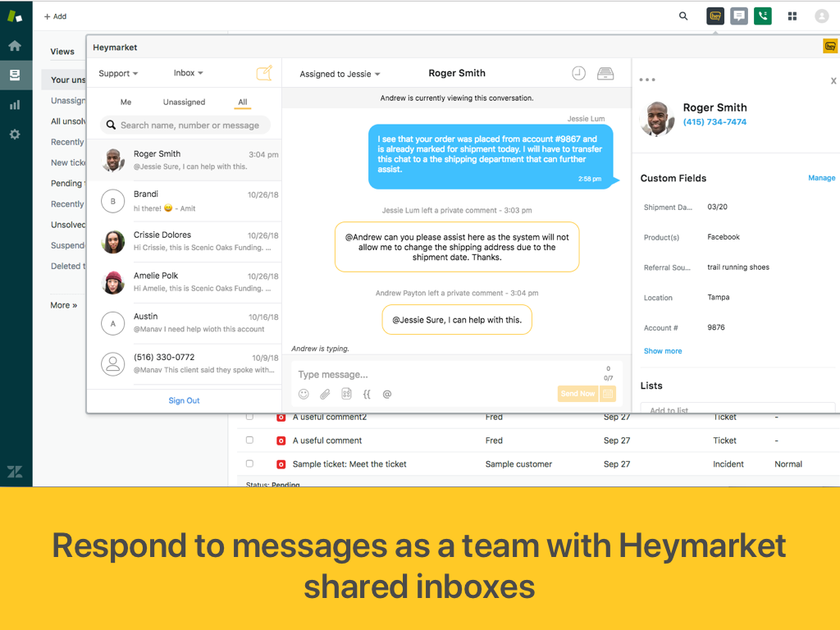Image resolution: width=840 pixels, height=630 pixels.
Task: Expand the Support inbox dropdown
Action: (x=118, y=73)
